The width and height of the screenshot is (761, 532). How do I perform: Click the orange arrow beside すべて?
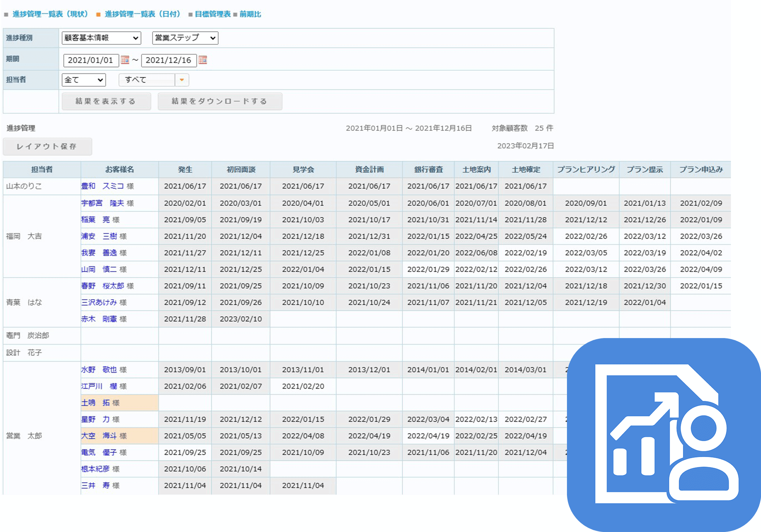pos(182,80)
